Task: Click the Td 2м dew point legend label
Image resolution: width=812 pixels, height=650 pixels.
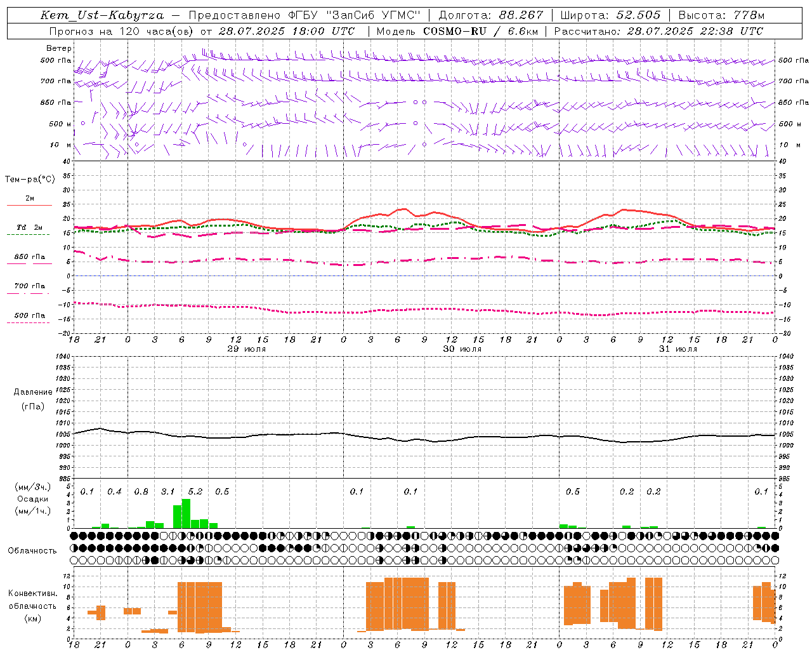Action: pyautogui.click(x=30, y=227)
